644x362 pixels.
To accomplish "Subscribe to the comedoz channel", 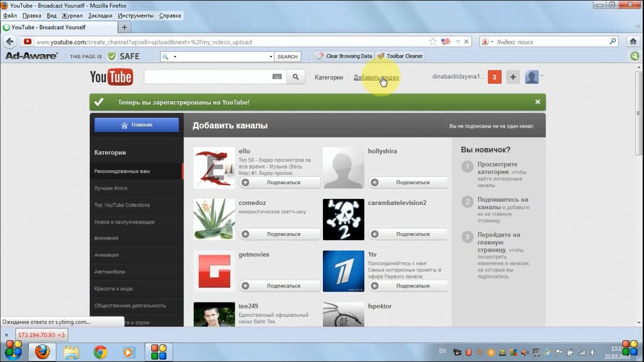I will [279, 234].
